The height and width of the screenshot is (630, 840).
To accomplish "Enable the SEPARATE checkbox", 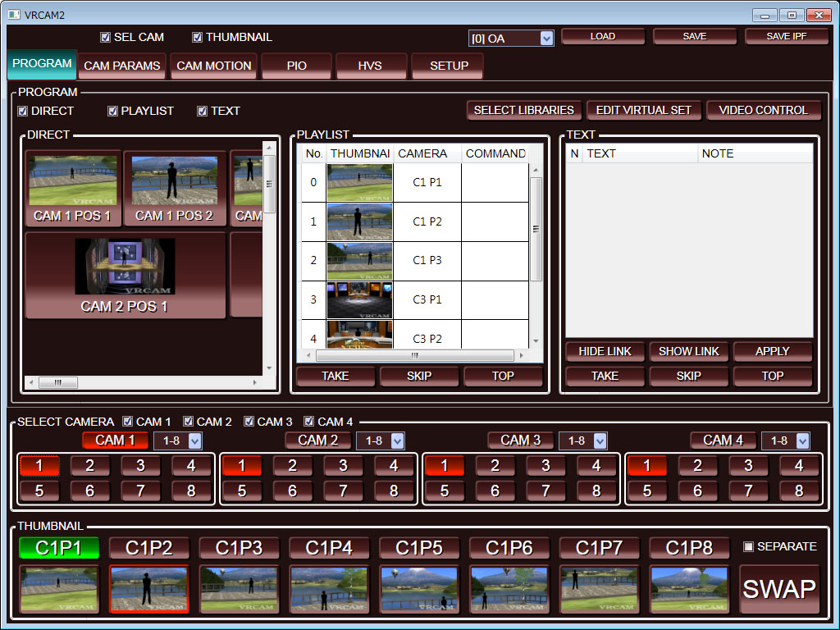I will click(747, 546).
